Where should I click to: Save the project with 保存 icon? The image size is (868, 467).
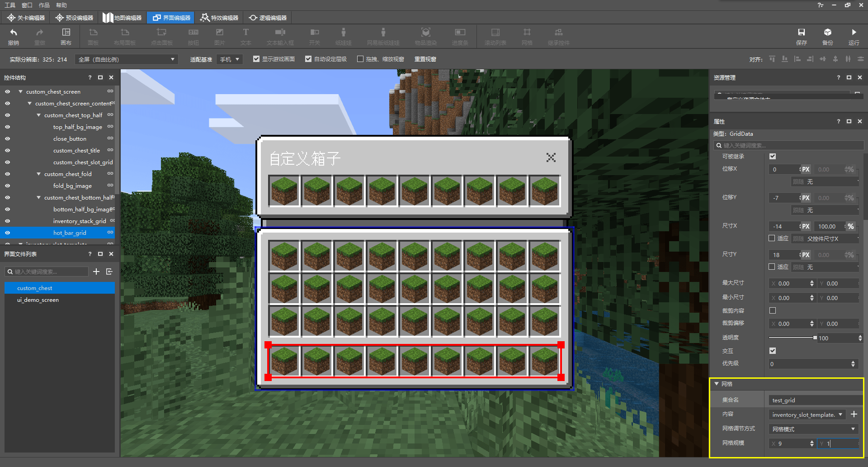click(801, 36)
